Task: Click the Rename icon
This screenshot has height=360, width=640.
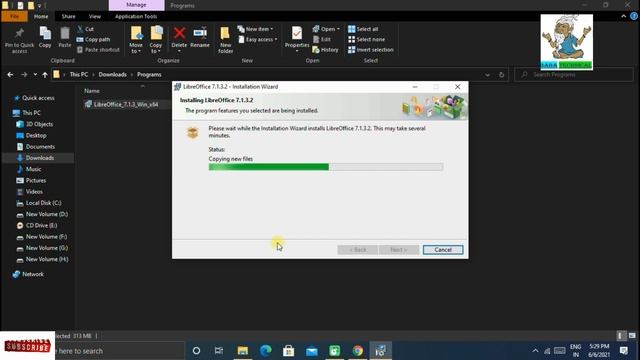Action: coord(200,33)
